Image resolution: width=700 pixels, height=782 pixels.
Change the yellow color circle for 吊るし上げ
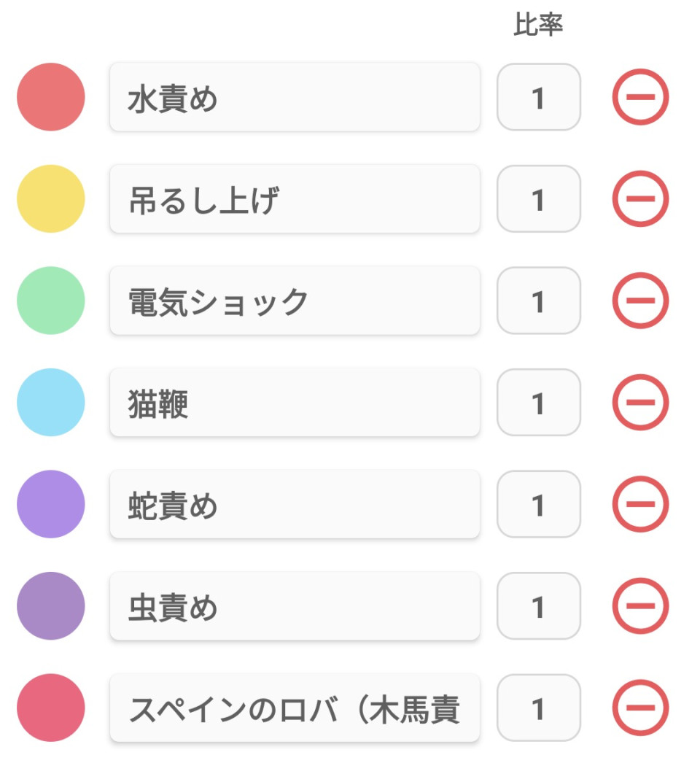(51, 198)
